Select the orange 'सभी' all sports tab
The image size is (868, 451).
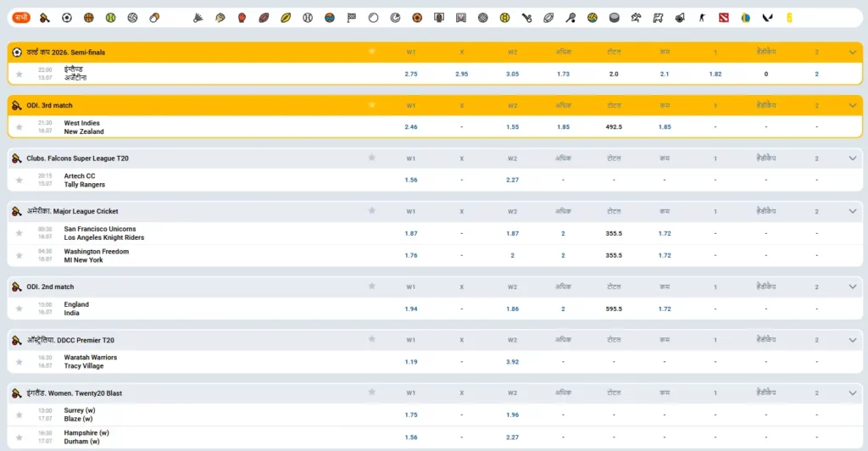click(21, 18)
